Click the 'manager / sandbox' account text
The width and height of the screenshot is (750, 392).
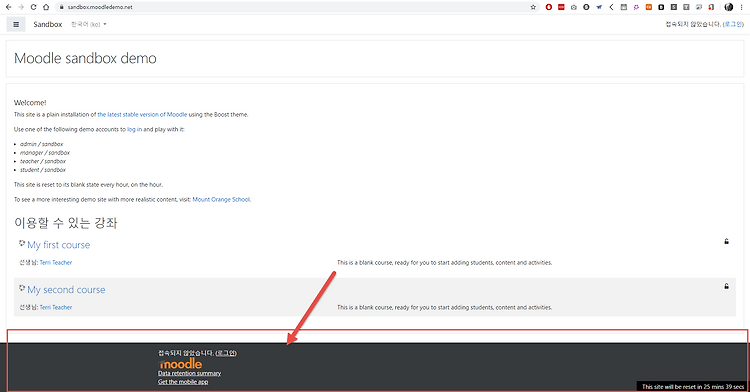click(45, 152)
